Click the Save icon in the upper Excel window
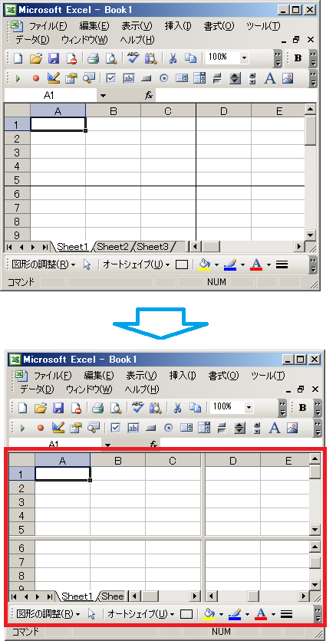Viewport: 336px width, 644px height. tap(54, 58)
